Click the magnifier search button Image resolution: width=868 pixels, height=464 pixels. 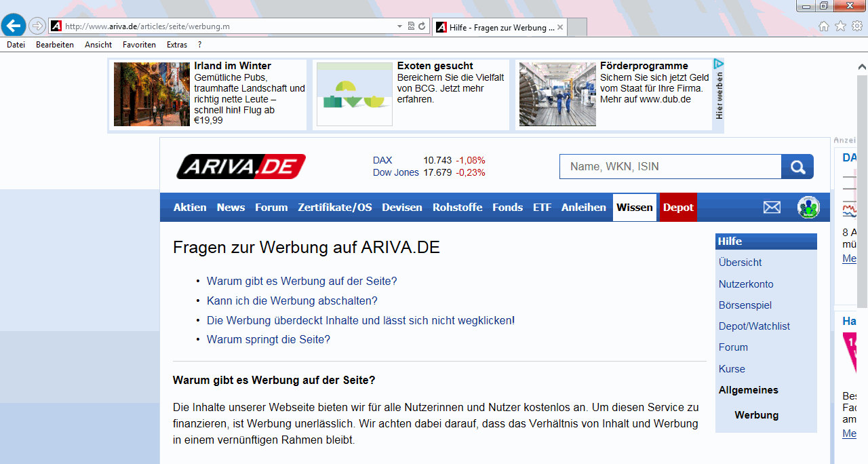coord(797,167)
